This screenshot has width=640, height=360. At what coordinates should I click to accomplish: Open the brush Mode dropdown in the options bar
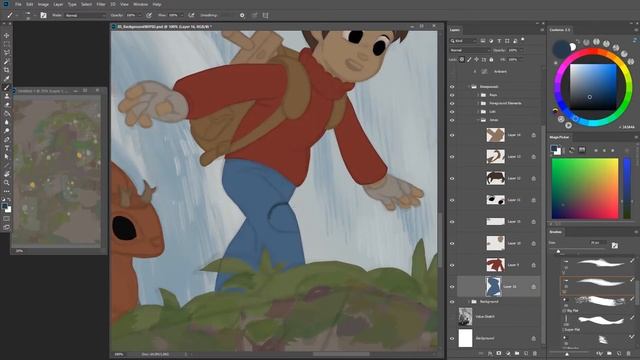(85, 15)
